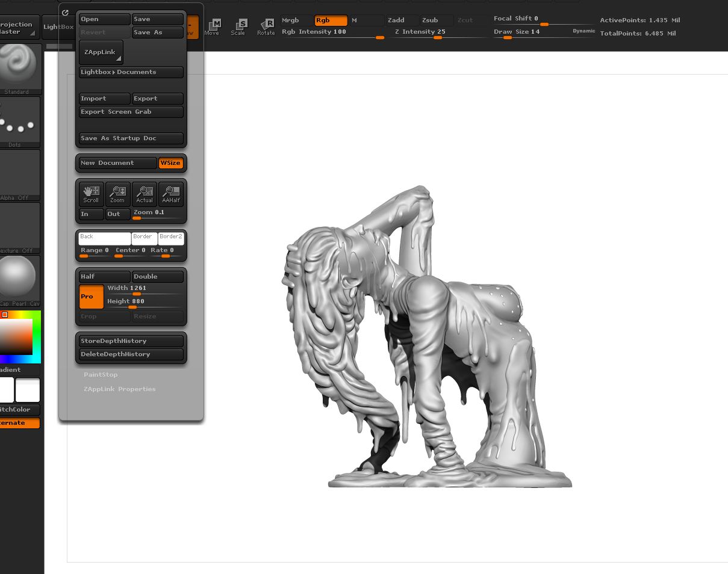This screenshot has height=574, width=728.
Task: Adjust the Zoom 0.1 slider
Action: [x=158, y=214]
